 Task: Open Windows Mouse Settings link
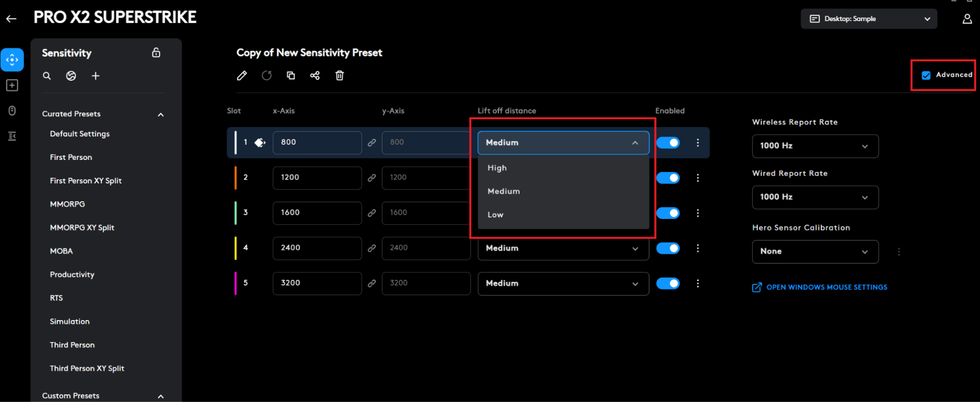[826, 287]
